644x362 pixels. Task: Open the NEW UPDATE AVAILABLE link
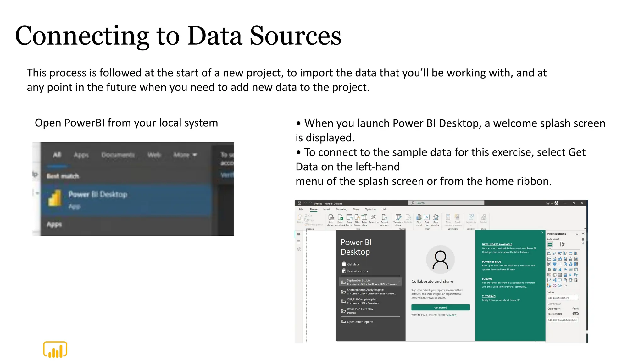coord(497,244)
